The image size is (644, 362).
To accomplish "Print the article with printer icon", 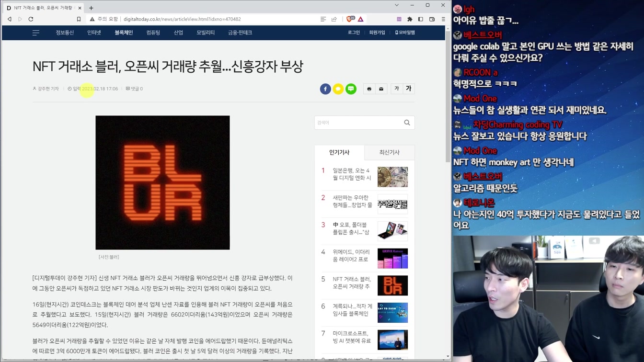I will pos(369,89).
